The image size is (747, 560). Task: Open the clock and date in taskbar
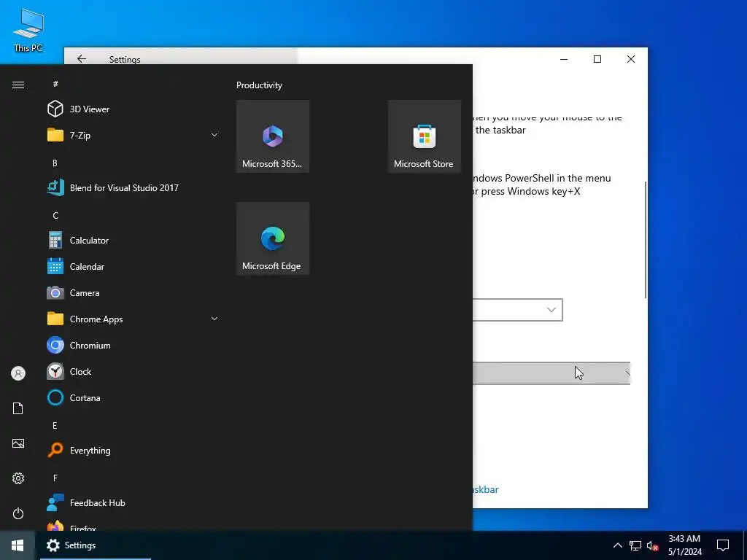point(684,545)
